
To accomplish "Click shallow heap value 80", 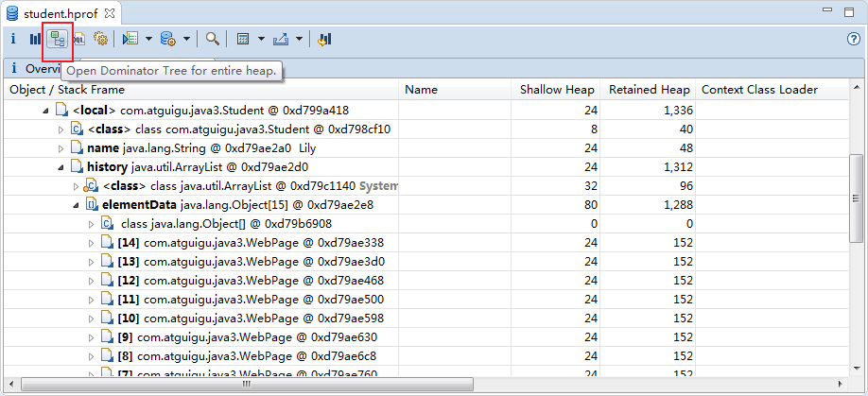I will tap(591, 205).
